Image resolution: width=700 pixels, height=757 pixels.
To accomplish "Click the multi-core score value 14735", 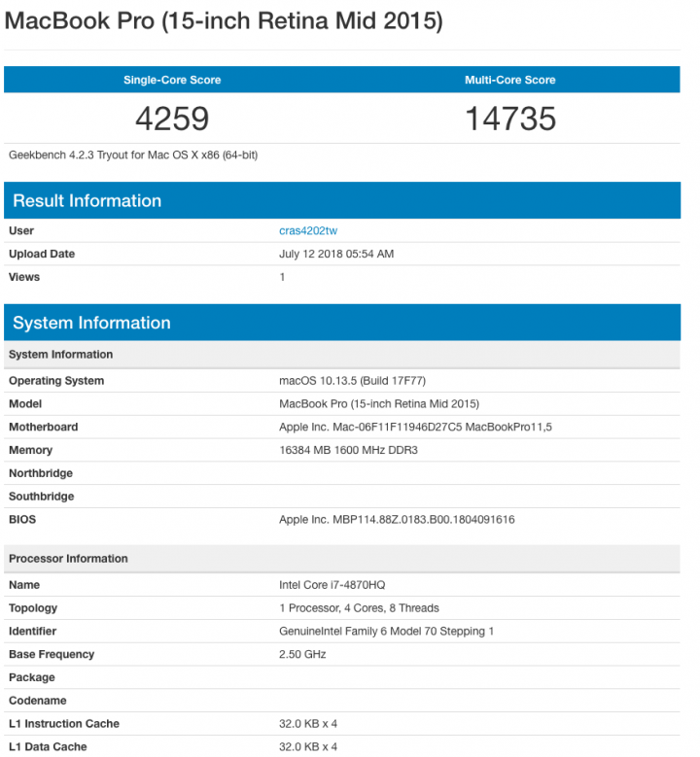I will click(510, 119).
